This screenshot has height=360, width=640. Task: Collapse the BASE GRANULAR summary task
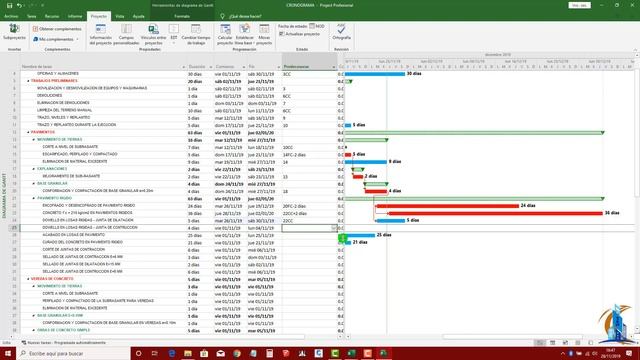[x=34, y=183]
